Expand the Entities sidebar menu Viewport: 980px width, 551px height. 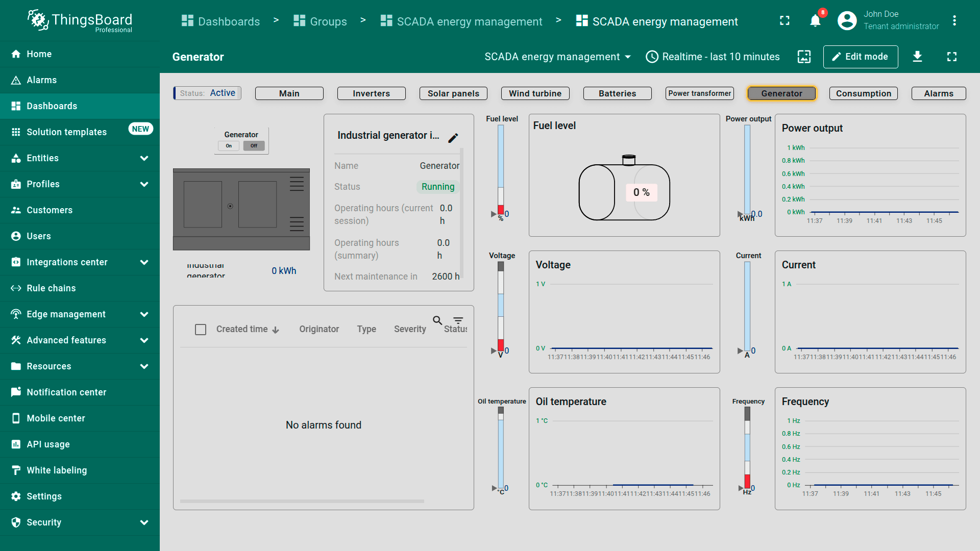coord(80,158)
